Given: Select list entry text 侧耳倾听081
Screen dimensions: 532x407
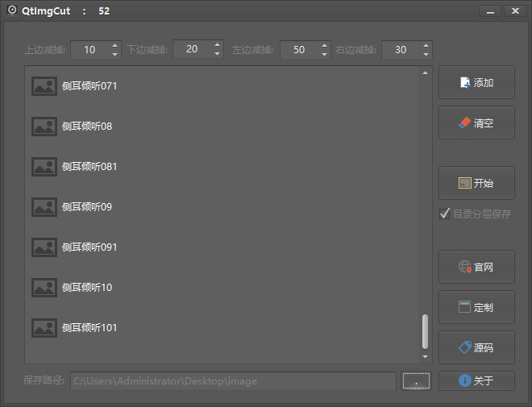Looking at the screenshot, I should [89, 167].
